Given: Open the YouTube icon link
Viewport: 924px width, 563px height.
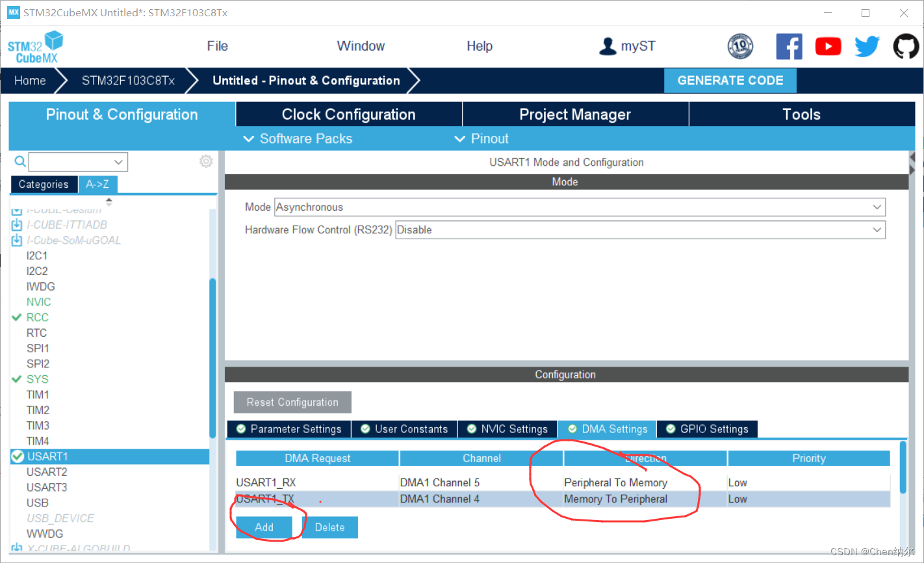Looking at the screenshot, I should [828, 46].
